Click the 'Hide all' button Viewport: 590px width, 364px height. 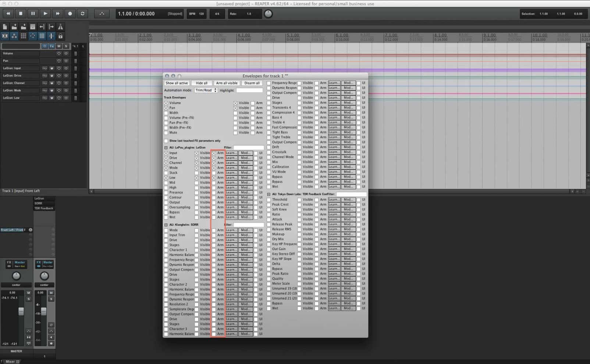[x=202, y=83]
